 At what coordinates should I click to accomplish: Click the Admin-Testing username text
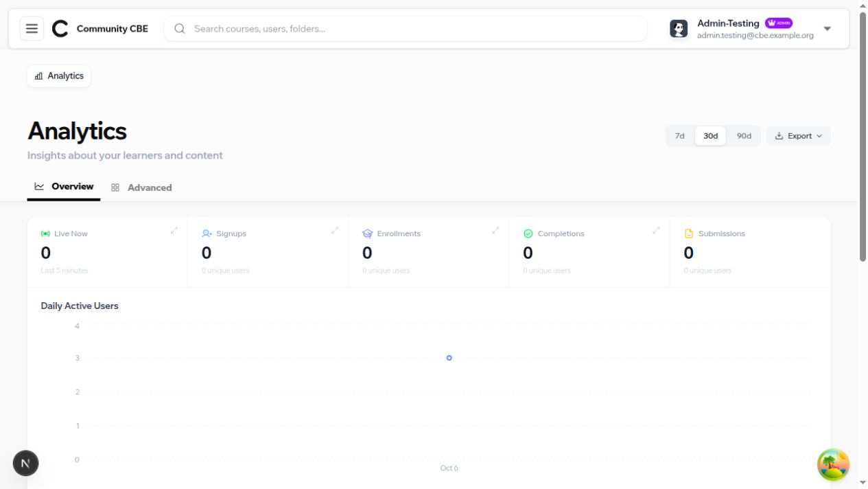point(728,23)
